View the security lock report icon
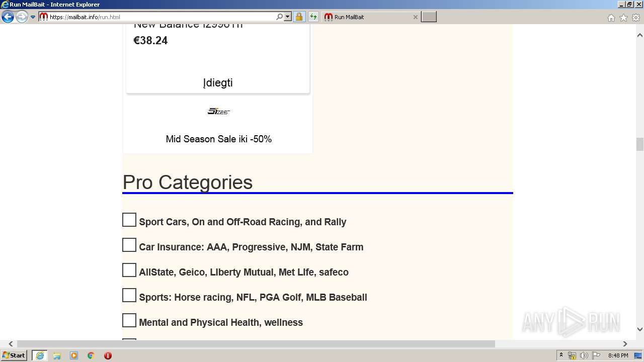This screenshot has width=644, height=362. click(299, 17)
